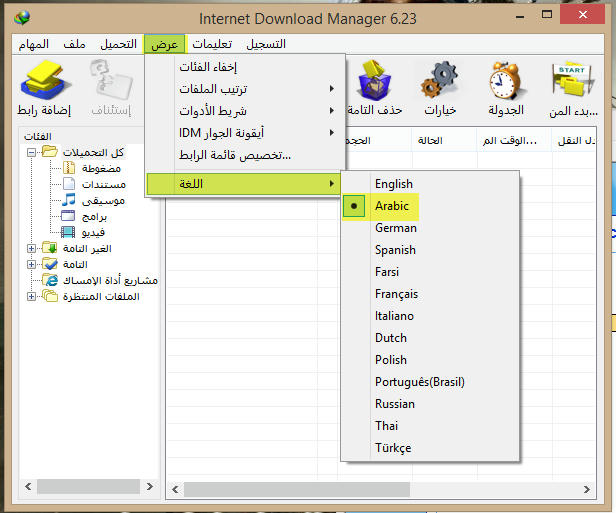Screen dimensions: 616x513
Task: Click the Programs category icon (برامج)
Action: (68, 216)
